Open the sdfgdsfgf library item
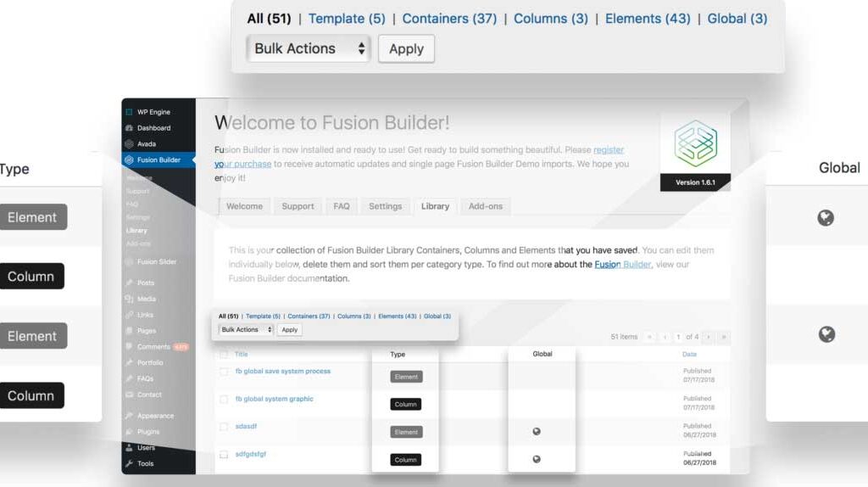 (x=250, y=454)
